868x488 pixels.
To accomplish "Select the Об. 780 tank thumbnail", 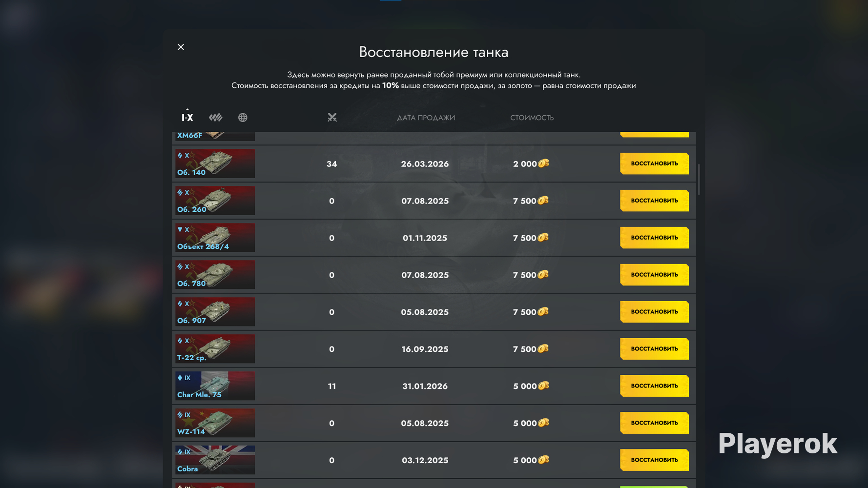I will pos(215,275).
